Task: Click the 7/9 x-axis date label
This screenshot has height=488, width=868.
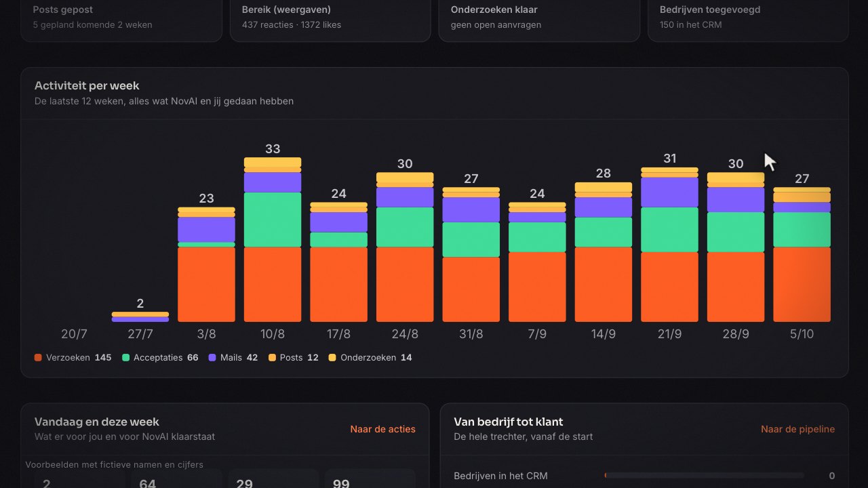Action: pyautogui.click(x=537, y=334)
